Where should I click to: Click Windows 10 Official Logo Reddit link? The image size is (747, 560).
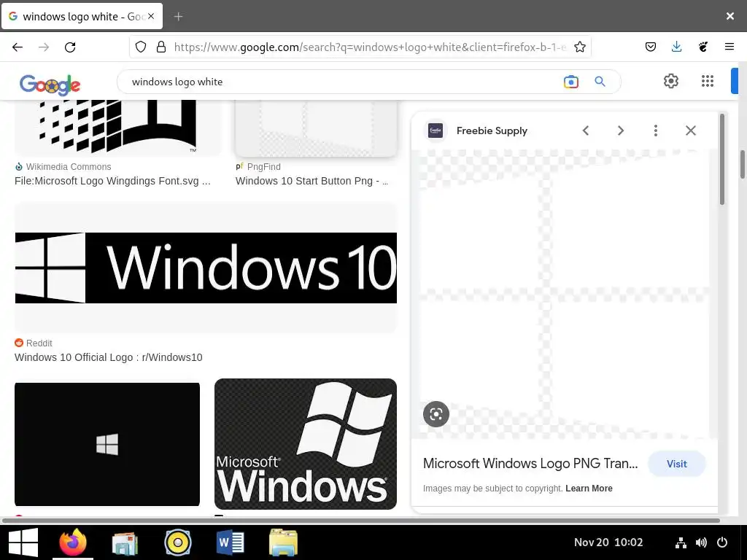pyautogui.click(x=109, y=357)
